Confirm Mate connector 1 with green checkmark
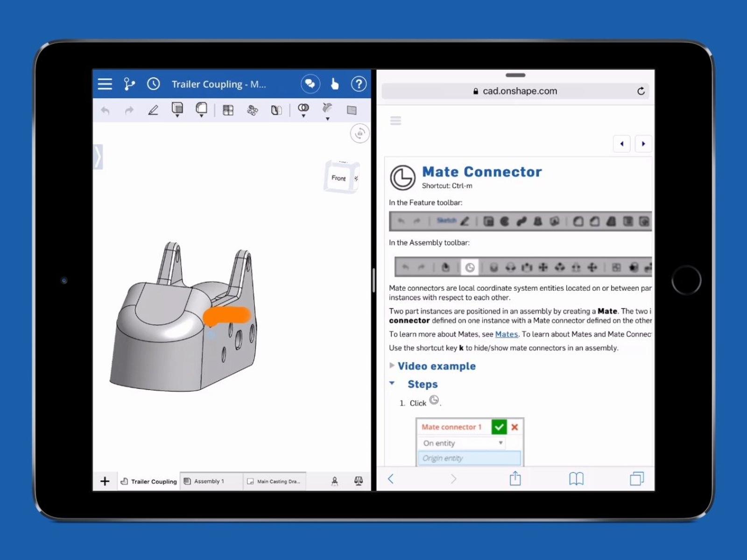Image resolution: width=747 pixels, height=560 pixels. (x=499, y=427)
